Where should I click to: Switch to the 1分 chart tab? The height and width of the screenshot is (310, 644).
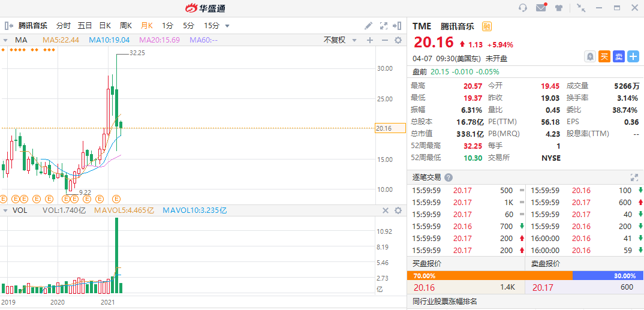coord(167,25)
